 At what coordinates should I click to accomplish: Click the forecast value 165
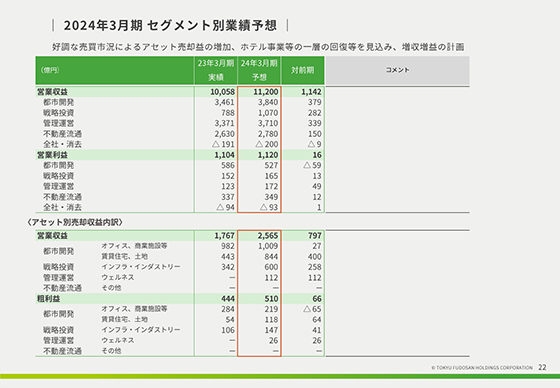(271, 176)
